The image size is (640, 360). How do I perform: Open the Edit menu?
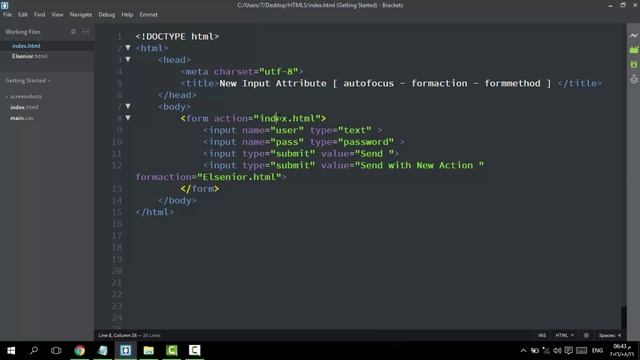[22, 14]
